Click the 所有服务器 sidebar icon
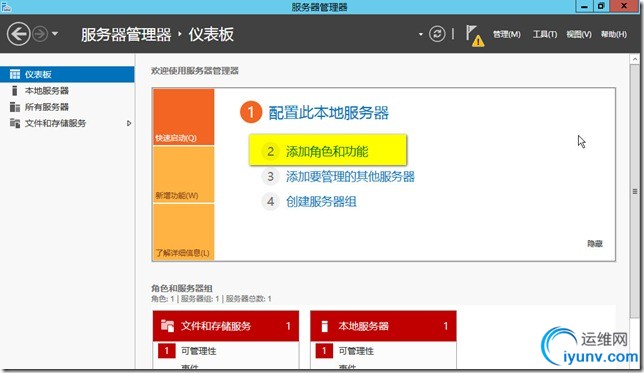Screen dimensions: 644x373 coord(15,107)
